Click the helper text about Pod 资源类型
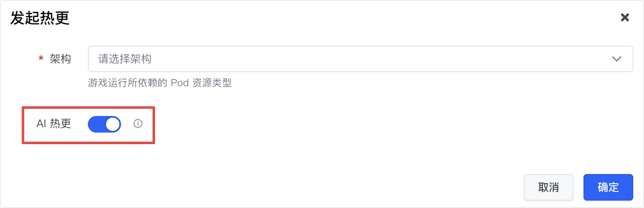This screenshot has height=208, width=644. point(160,83)
